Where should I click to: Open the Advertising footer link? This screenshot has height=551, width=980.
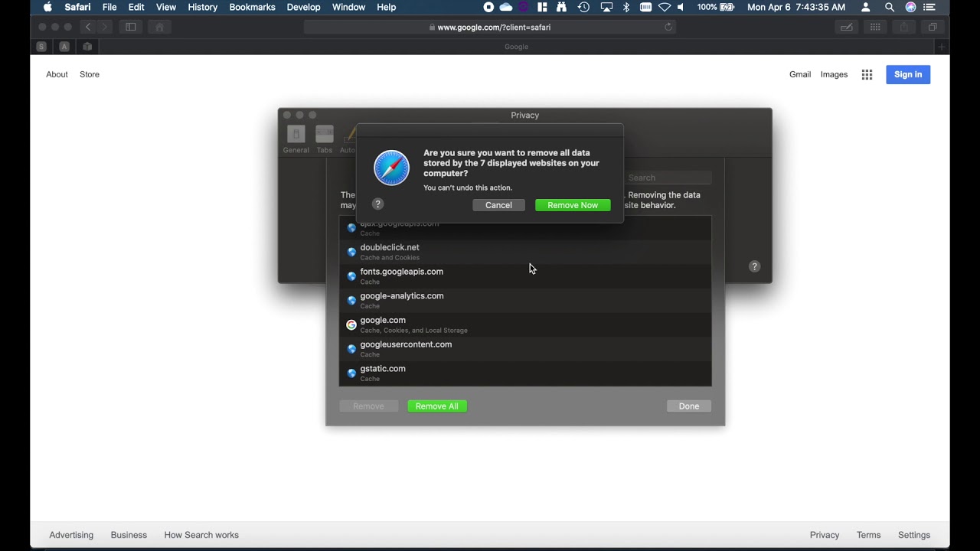71,535
